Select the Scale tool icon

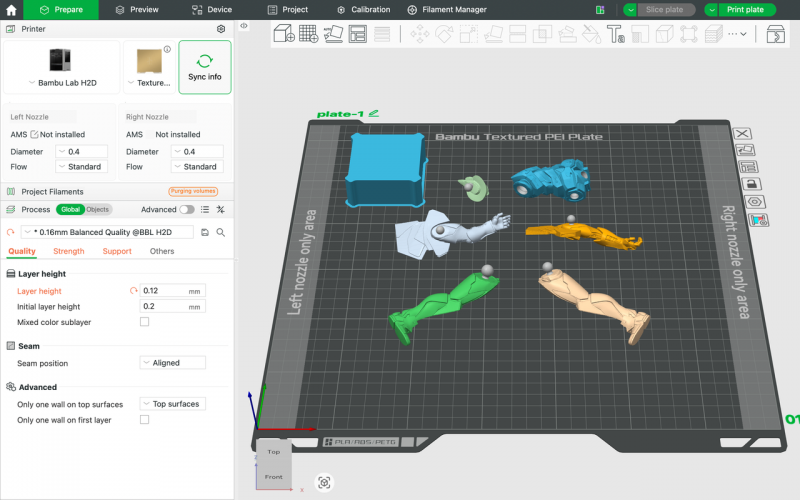pyautogui.click(x=468, y=34)
